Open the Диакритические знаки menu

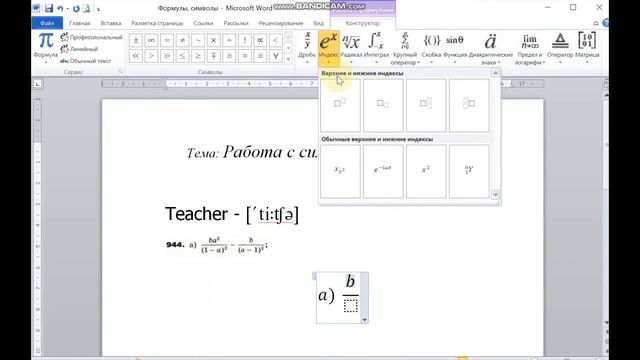pos(491,48)
